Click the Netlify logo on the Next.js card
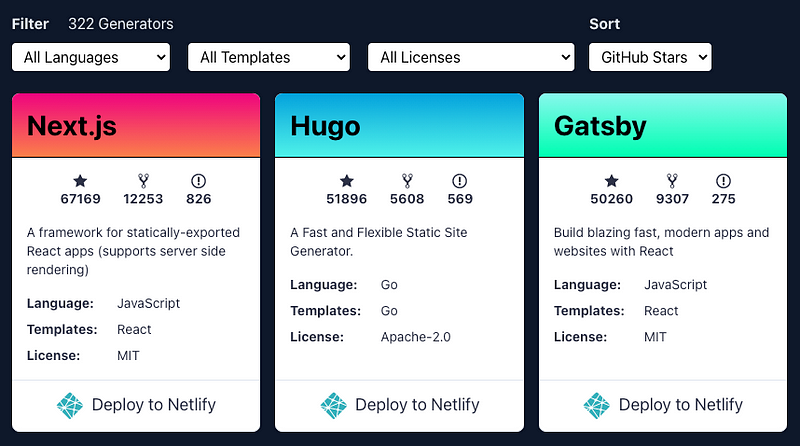 pos(70,406)
